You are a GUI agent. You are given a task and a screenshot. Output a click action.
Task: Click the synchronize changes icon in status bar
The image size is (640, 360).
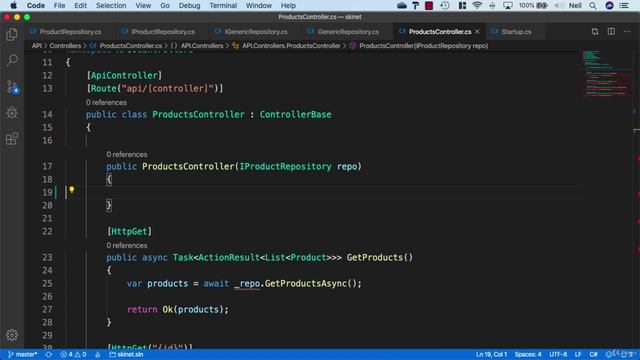point(49,354)
